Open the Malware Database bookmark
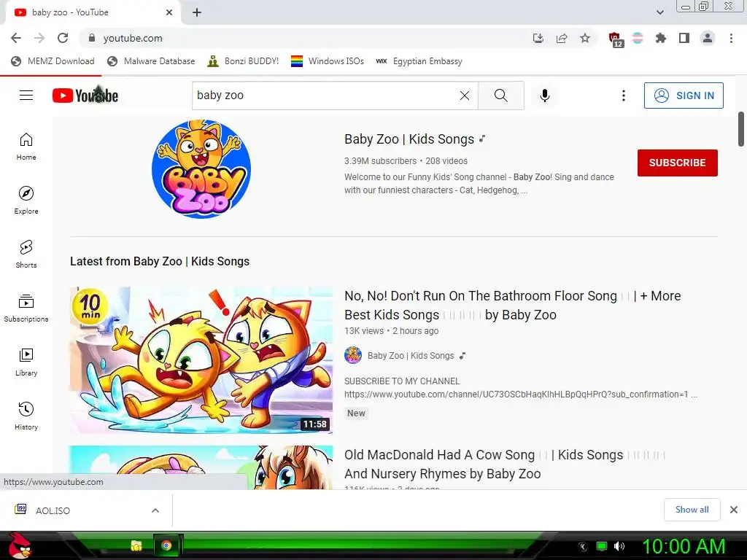This screenshot has width=747, height=560. (152, 61)
